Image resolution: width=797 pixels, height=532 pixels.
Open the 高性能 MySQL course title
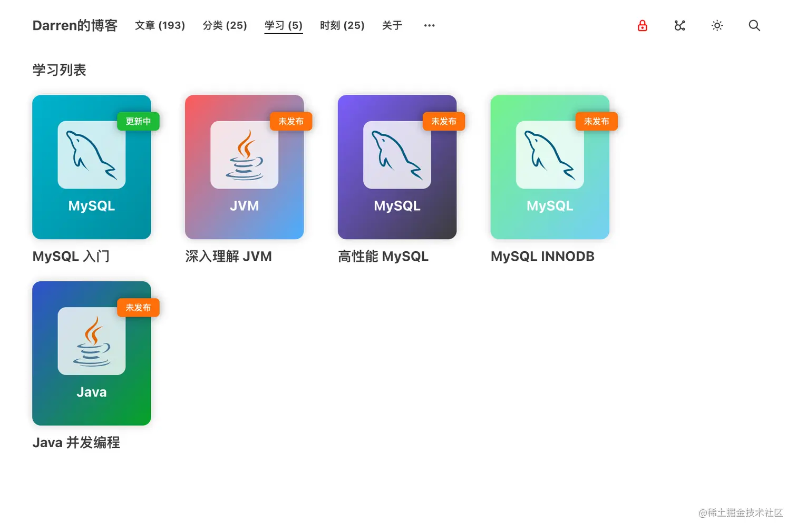pos(383,257)
